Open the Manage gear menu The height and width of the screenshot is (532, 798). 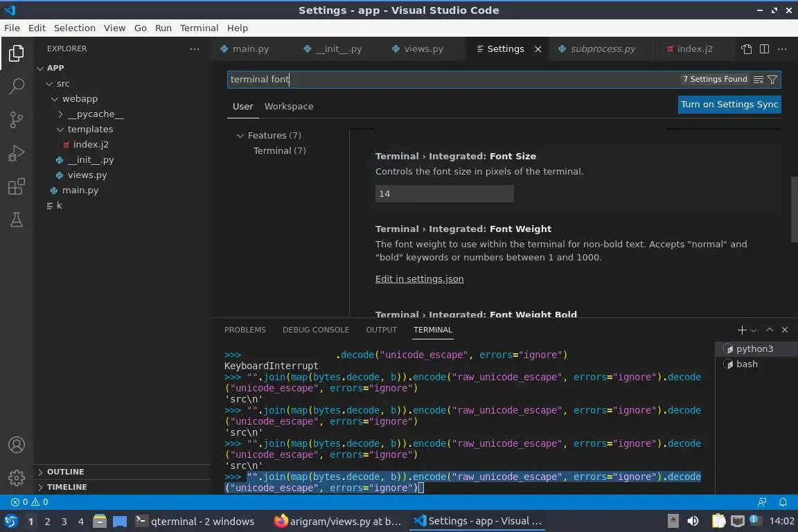pyautogui.click(x=17, y=477)
